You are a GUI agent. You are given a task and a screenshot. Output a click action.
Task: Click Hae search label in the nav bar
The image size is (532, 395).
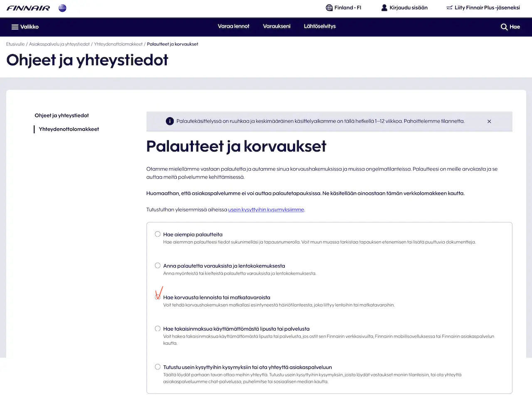pos(515,27)
